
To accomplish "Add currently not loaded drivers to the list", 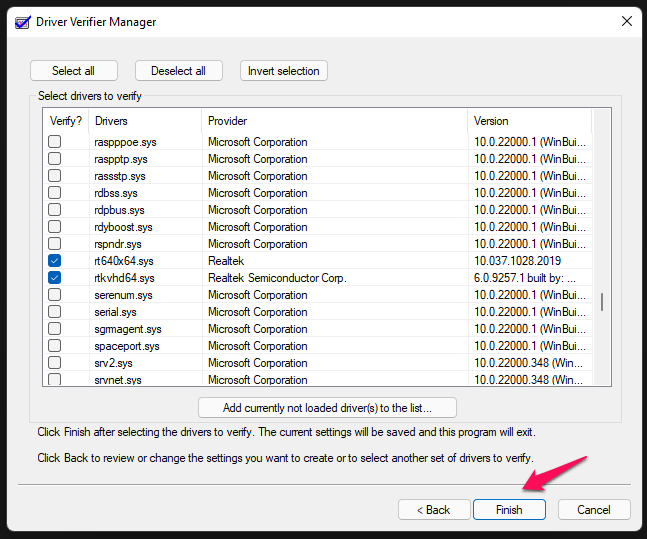I will (x=328, y=407).
